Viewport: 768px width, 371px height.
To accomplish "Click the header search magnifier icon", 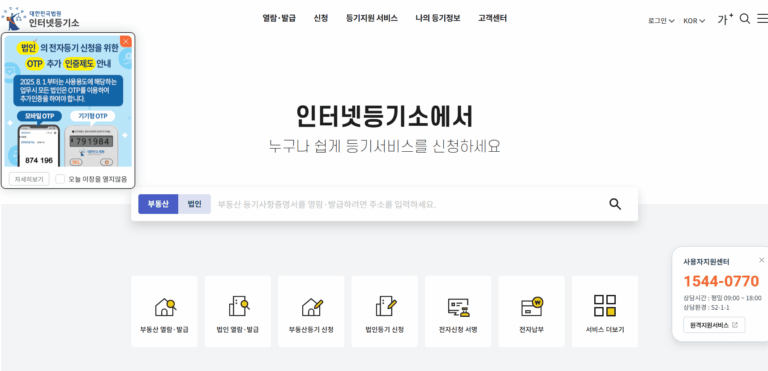I will click(x=744, y=19).
